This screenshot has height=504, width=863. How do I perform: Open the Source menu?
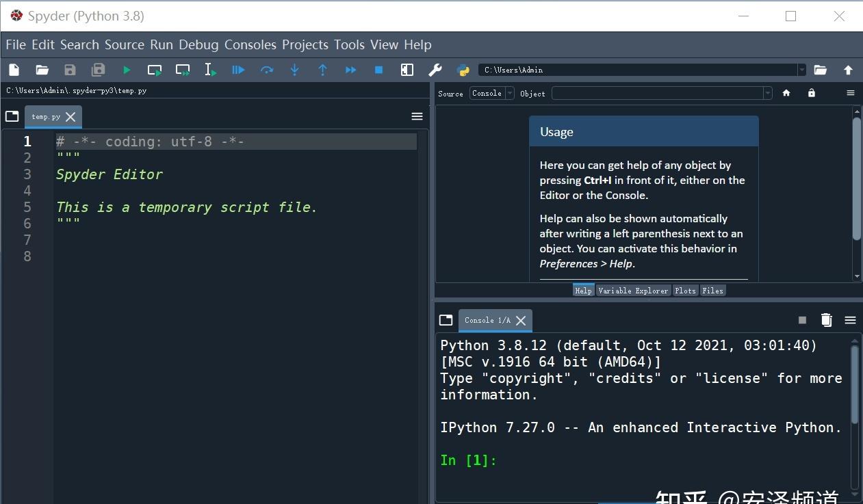tap(125, 44)
